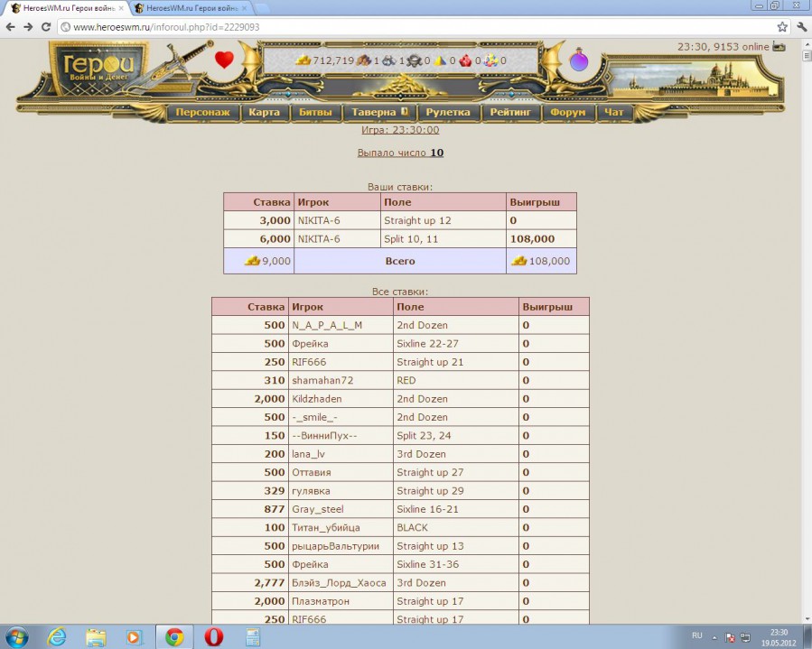Click the Split 10, 11 cell

[x=443, y=238]
